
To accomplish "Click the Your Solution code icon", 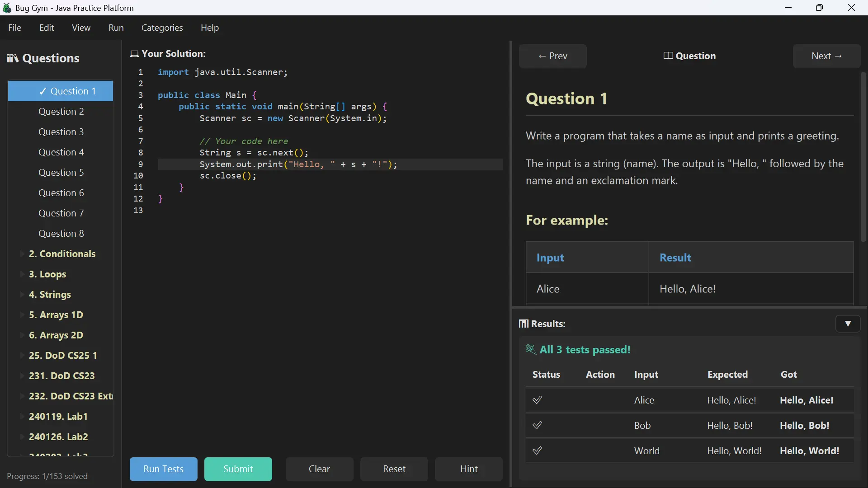I will click(x=134, y=54).
